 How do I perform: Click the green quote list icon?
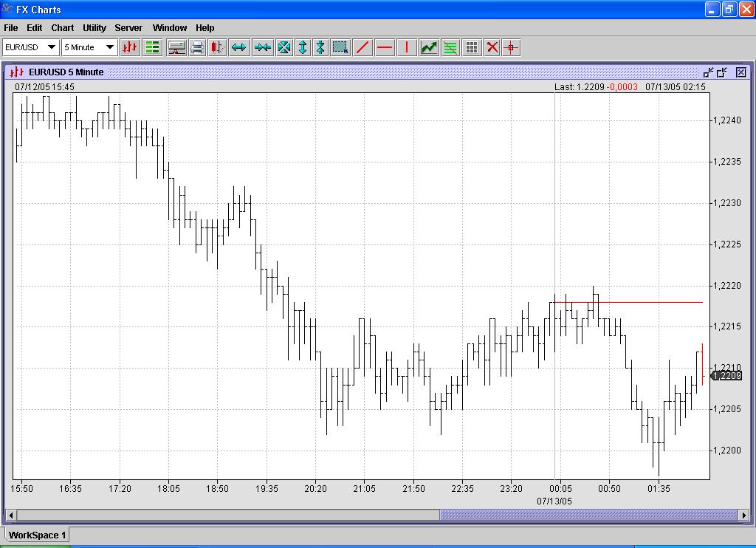(x=152, y=47)
